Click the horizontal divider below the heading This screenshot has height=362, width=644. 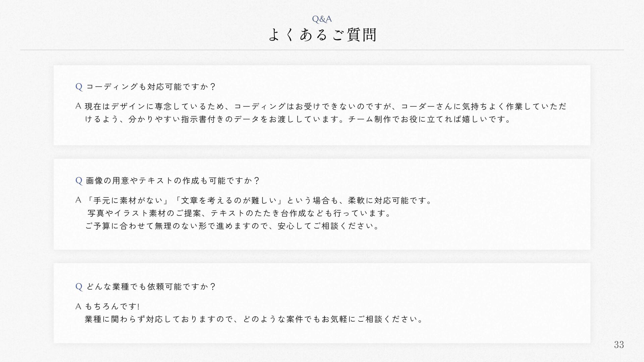tap(322, 50)
